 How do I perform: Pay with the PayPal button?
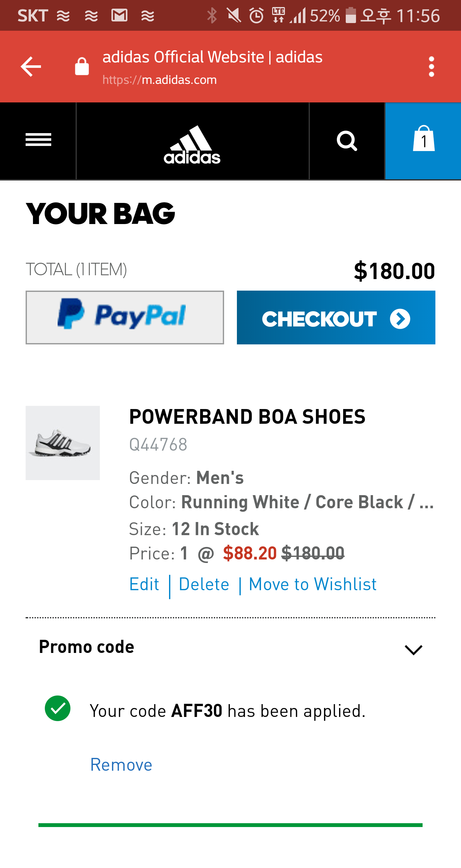[125, 317]
